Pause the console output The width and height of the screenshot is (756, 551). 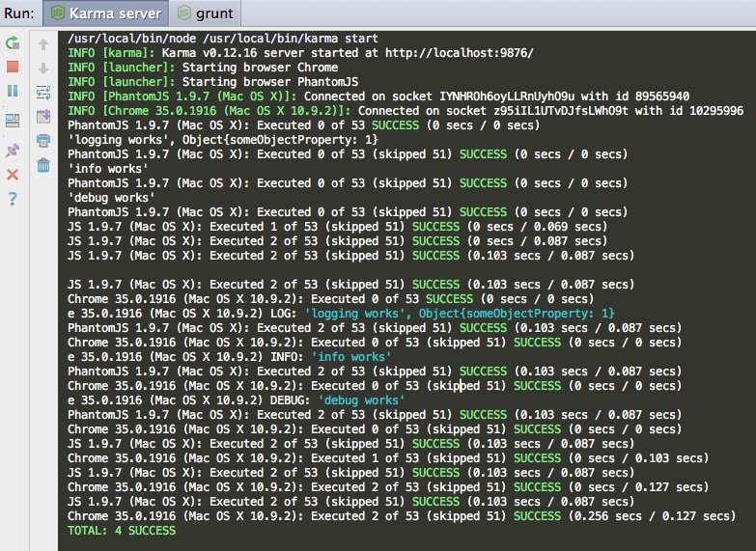click(13, 90)
